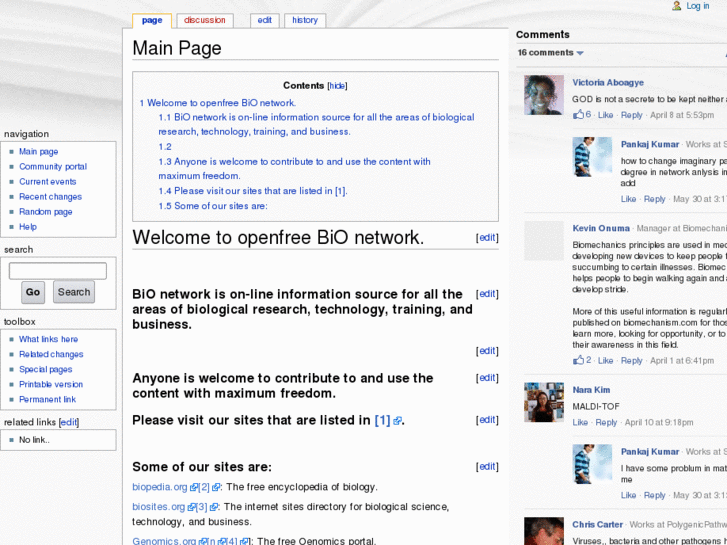Open What links here
The height and width of the screenshot is (545, 727).
coord(48,340)
